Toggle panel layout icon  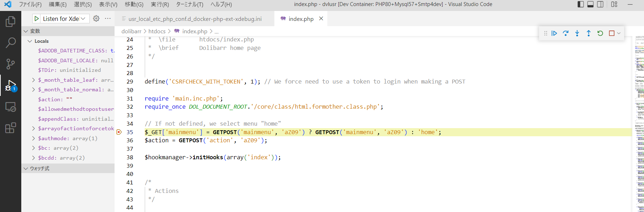click(x=590, y=4)
